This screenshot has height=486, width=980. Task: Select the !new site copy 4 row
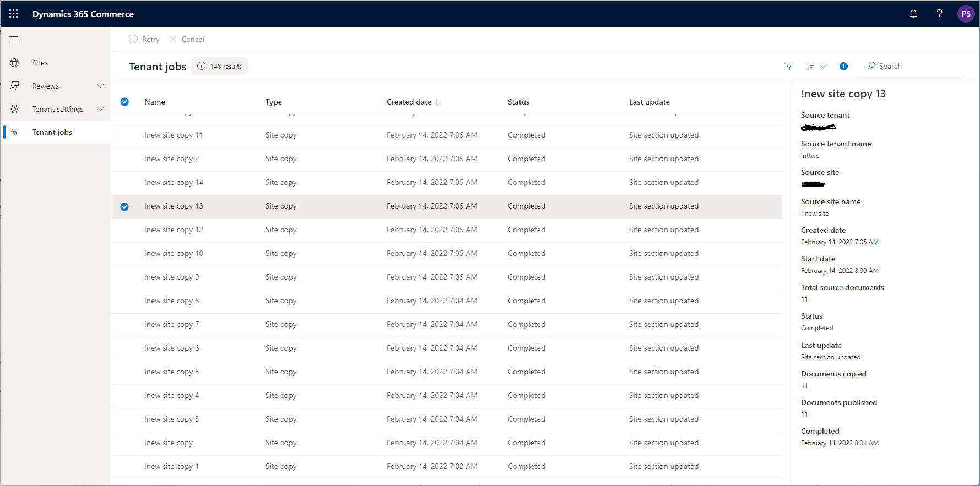pos(446,396)
